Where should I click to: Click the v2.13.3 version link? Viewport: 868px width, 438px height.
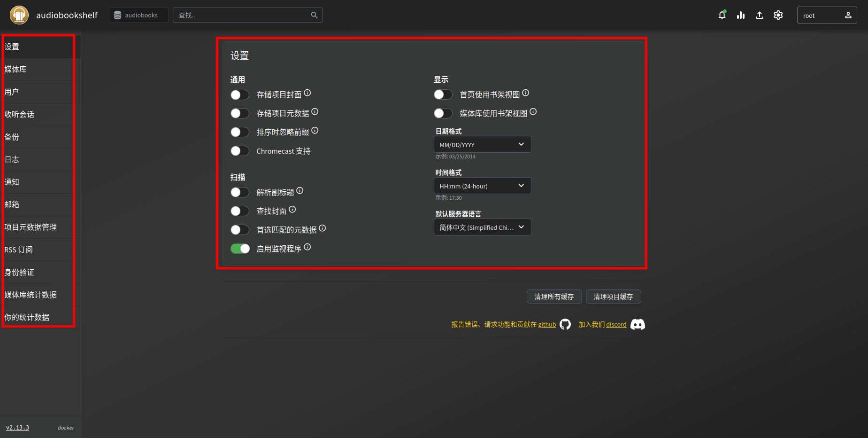17,428
